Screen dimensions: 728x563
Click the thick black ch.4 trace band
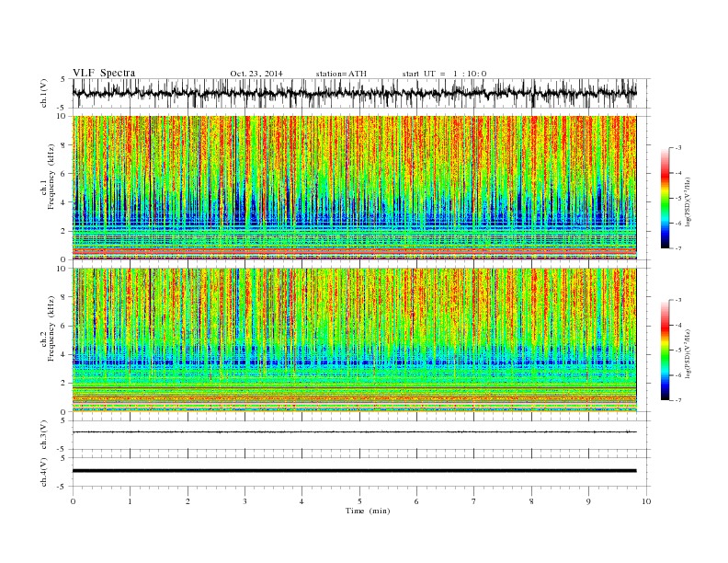pyautogui.click(x=354, y=471)
